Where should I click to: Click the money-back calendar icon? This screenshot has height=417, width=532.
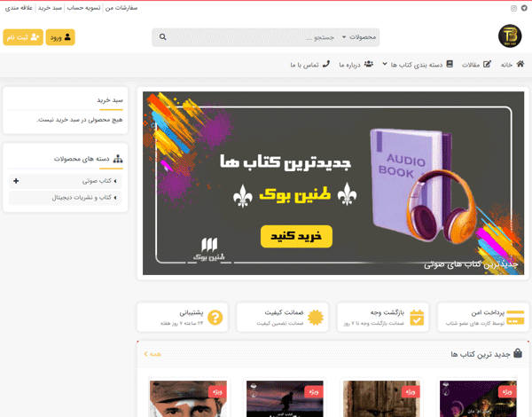[x=417, y=318]
